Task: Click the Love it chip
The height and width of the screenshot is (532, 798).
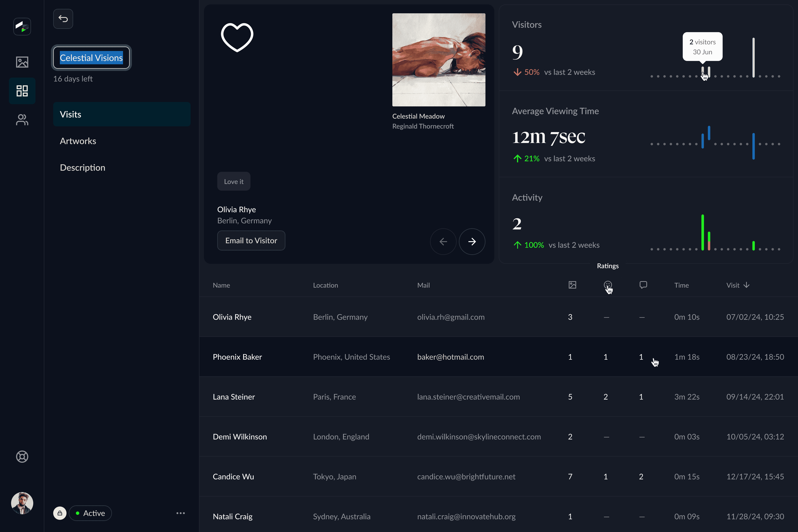Action: 233,181
